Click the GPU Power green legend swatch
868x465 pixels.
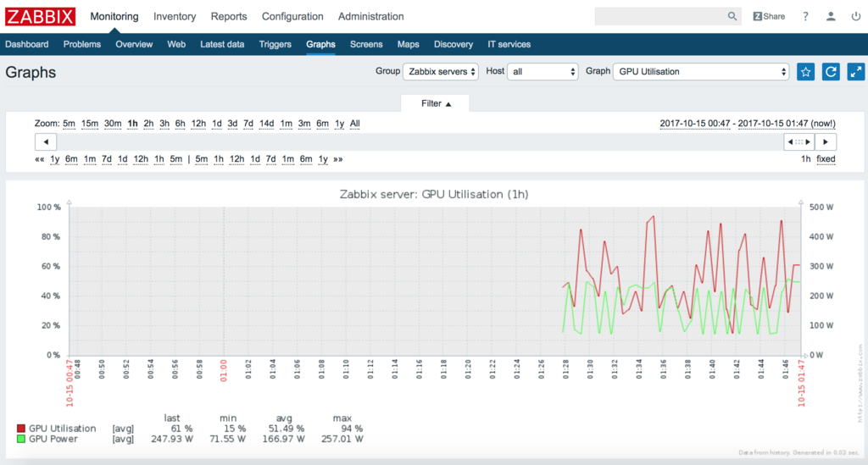click(21, 439)
